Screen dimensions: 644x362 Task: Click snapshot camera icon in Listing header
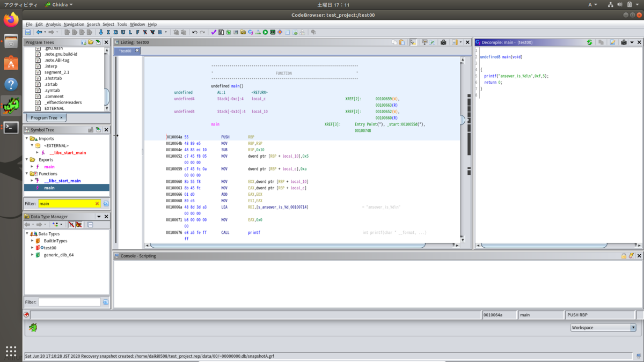pos(443,42)
